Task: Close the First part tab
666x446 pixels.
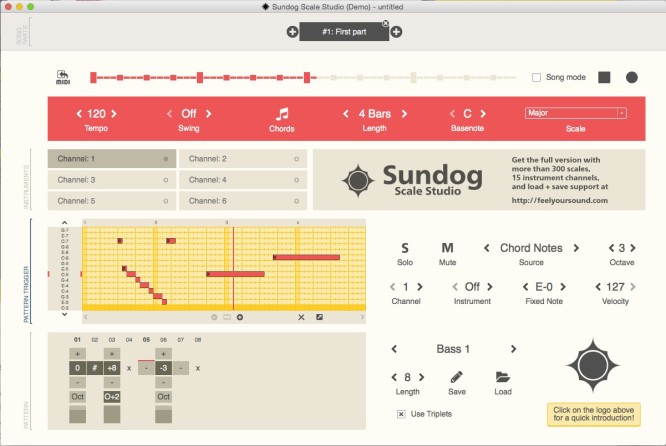Action: [385, 23]
